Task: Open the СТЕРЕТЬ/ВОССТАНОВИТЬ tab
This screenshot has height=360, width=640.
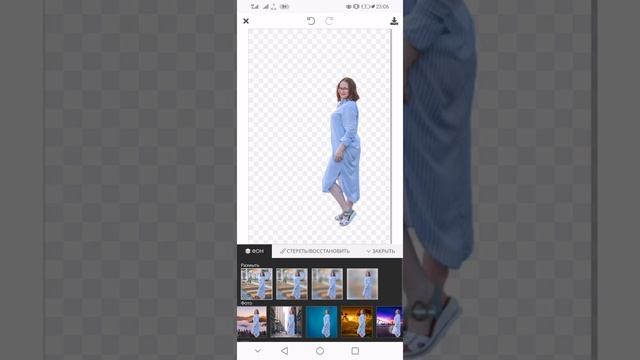Action: point(315,251)
